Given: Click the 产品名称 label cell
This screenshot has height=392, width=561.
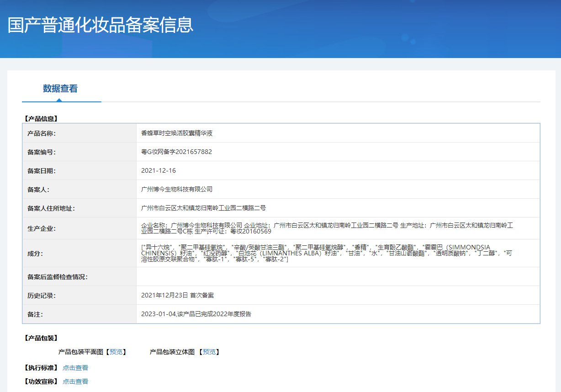Looking at the screenshot, I should pyautogui.click(x=79, y=133).
